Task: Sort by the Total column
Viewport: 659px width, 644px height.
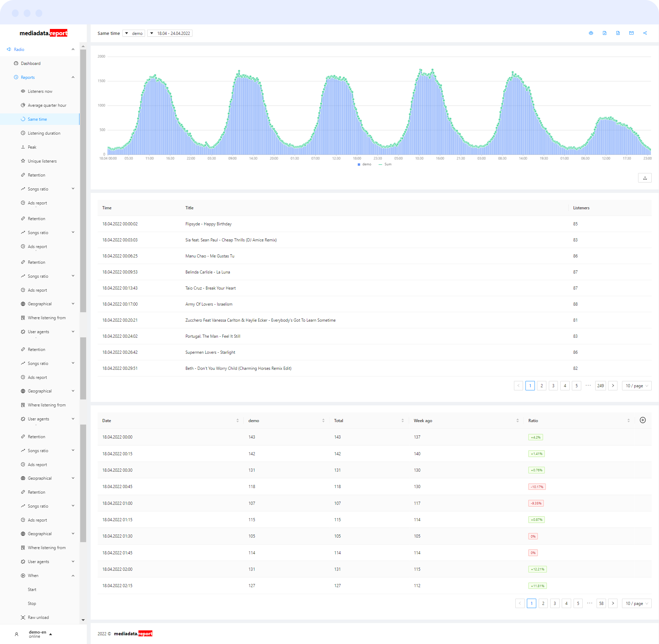Action: [402, 420]
